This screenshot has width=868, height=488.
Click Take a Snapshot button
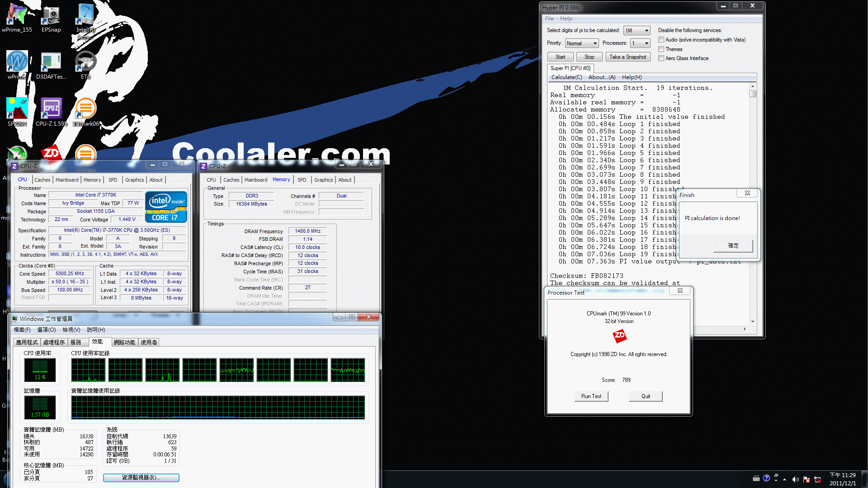627,57
